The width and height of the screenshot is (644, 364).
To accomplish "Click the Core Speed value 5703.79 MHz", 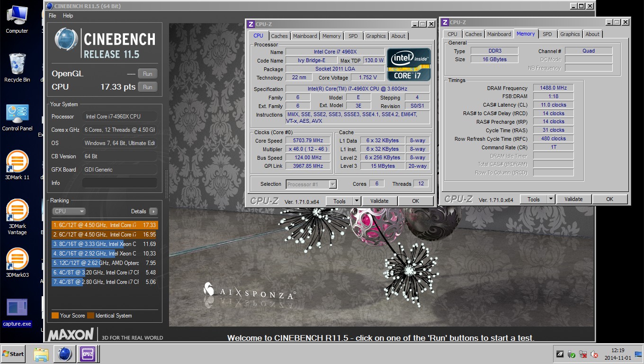I will coord(309,141).
